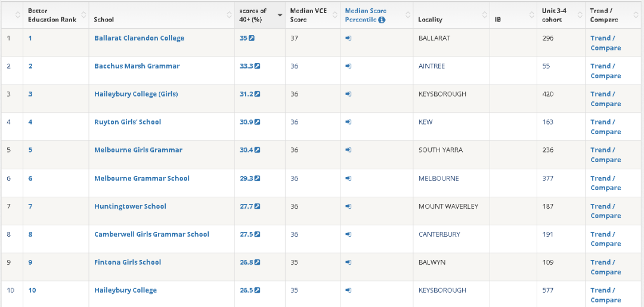Open Melbourne Girls Grammar school link
The height and width of the screenshot is (307, 644).
coord(138,150)
